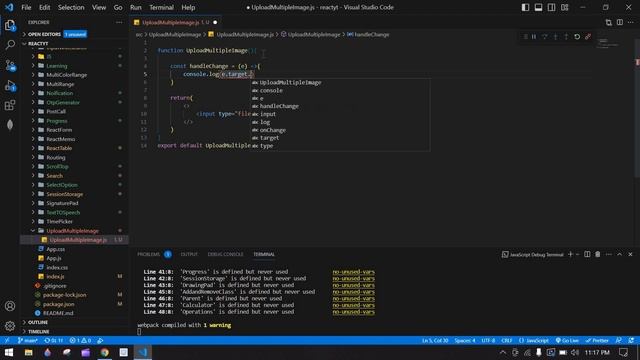Open the Extensions view
640x360 pixels.
(x=10, y=105)
